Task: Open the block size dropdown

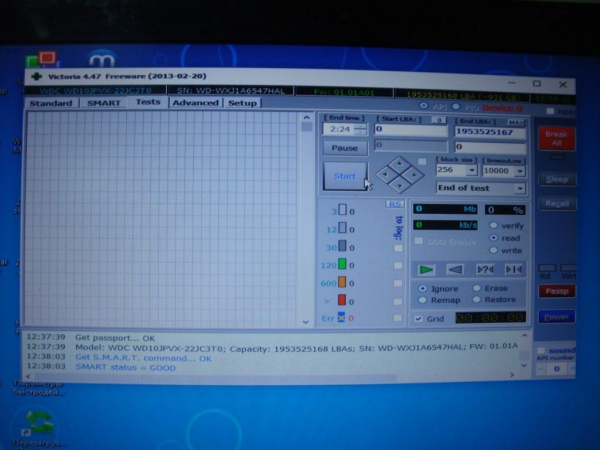Action: (472, 170)
